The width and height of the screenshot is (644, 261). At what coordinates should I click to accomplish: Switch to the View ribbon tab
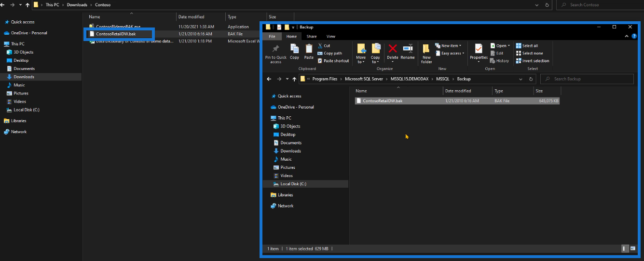tap(331, 36)
